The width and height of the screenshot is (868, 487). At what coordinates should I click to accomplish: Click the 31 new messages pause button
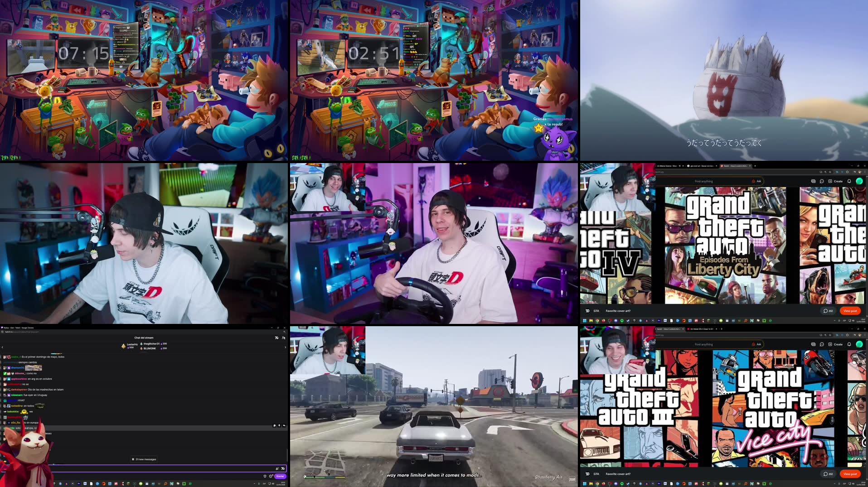[x=144, y=459]
